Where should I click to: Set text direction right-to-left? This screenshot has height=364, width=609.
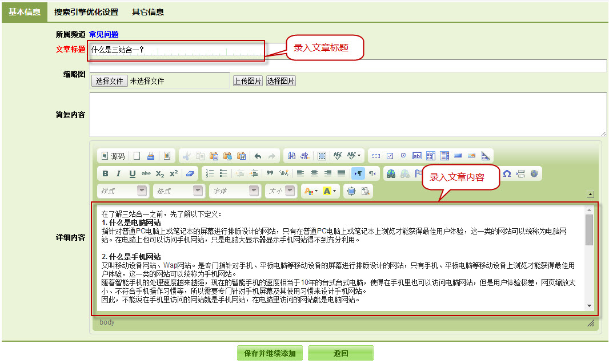(372, 173)
